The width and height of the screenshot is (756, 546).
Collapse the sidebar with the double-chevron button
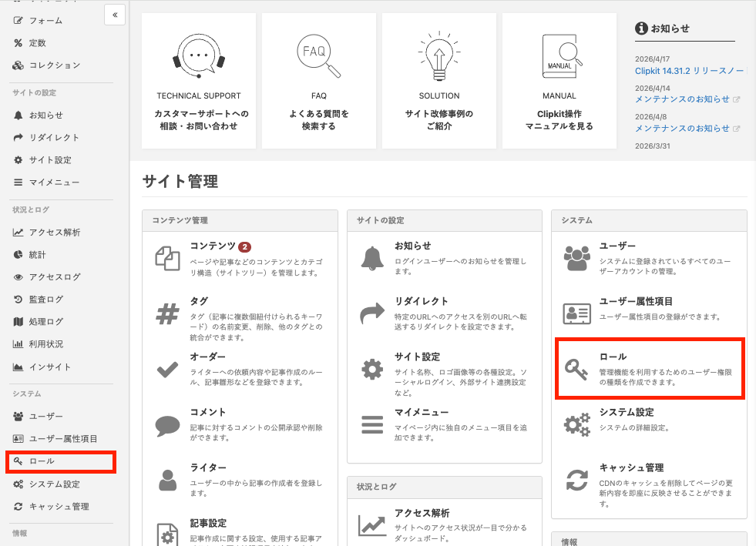point(115,15)
